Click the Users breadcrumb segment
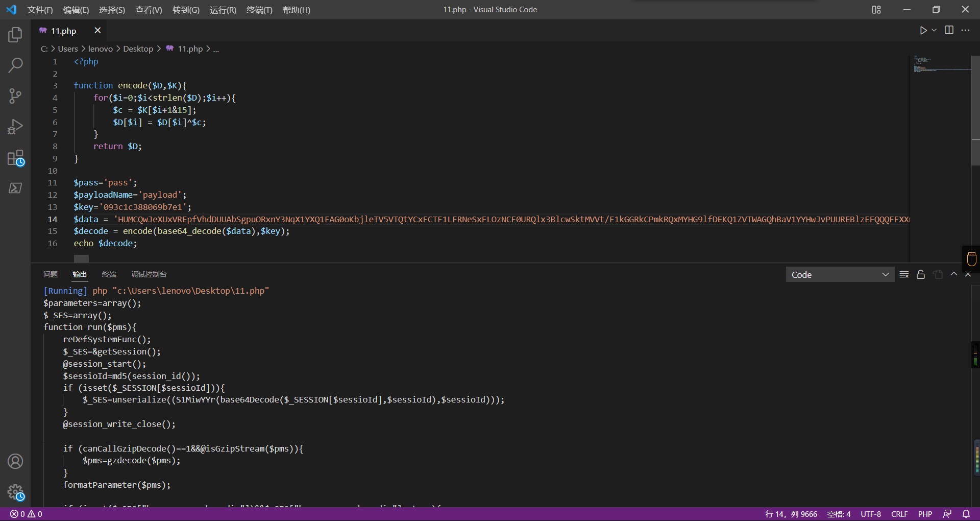This screenshot has height=521, width=980. pyautogui.click(x=68, y=49)
